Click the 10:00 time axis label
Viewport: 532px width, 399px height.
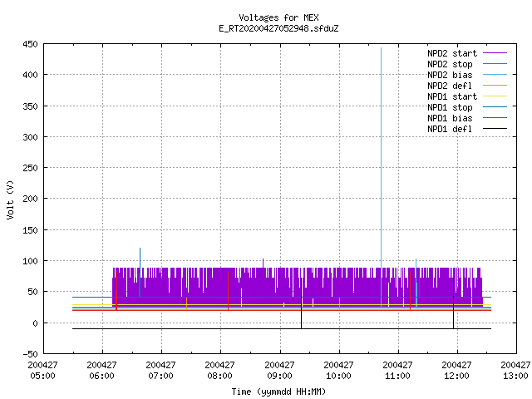tap(338, 376)
